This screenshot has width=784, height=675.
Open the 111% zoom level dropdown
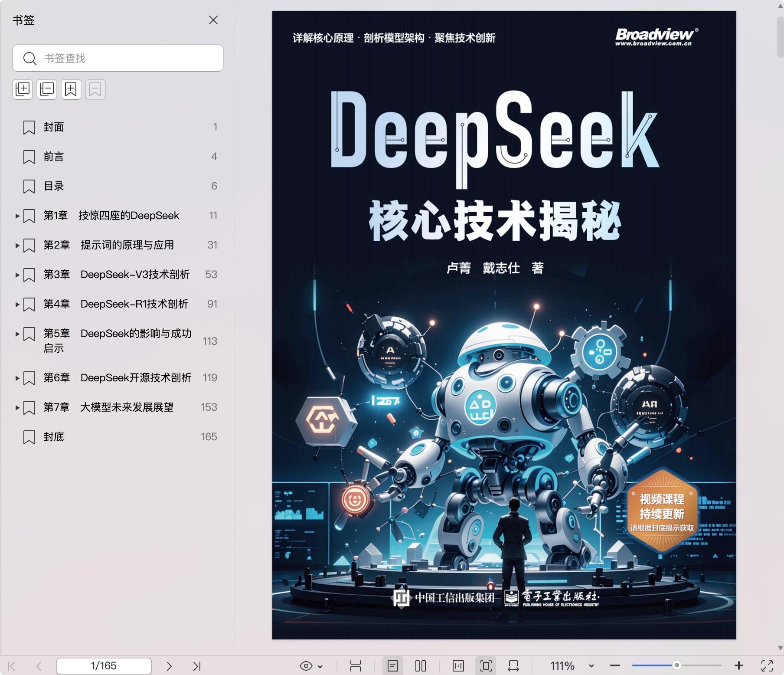pos(591,666)
